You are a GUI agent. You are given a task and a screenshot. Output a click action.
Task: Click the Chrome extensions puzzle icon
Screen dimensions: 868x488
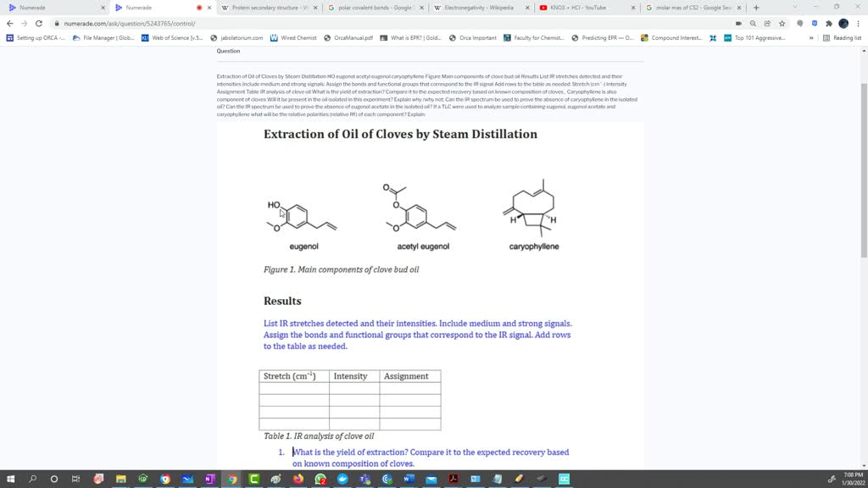(829, 24)
